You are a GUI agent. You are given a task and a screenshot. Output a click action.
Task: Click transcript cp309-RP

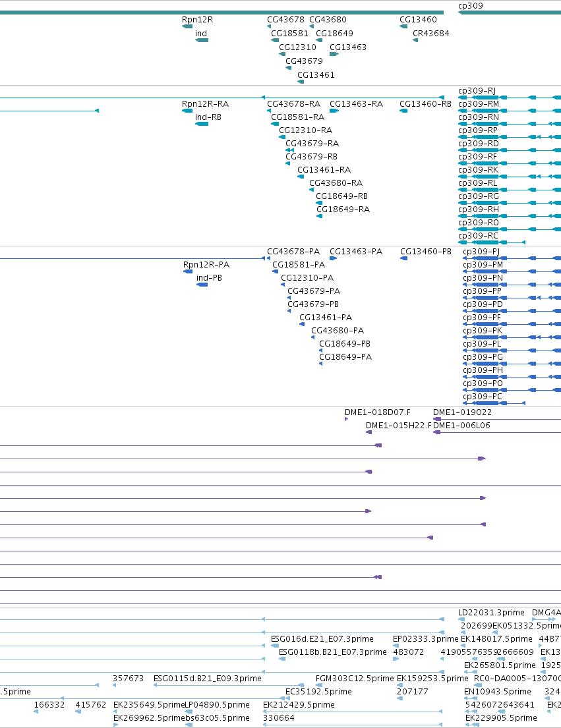click(478, 130)
